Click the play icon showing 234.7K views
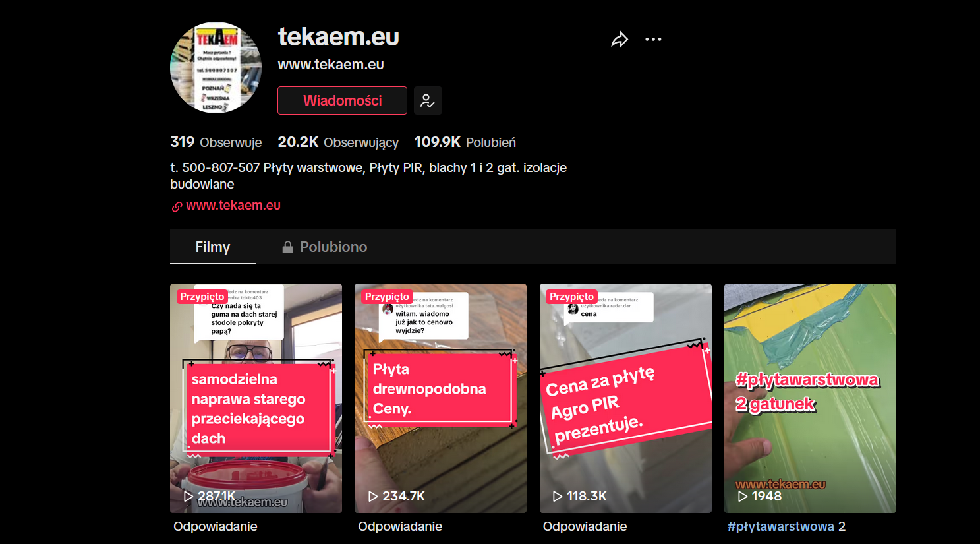 (373, 496)
